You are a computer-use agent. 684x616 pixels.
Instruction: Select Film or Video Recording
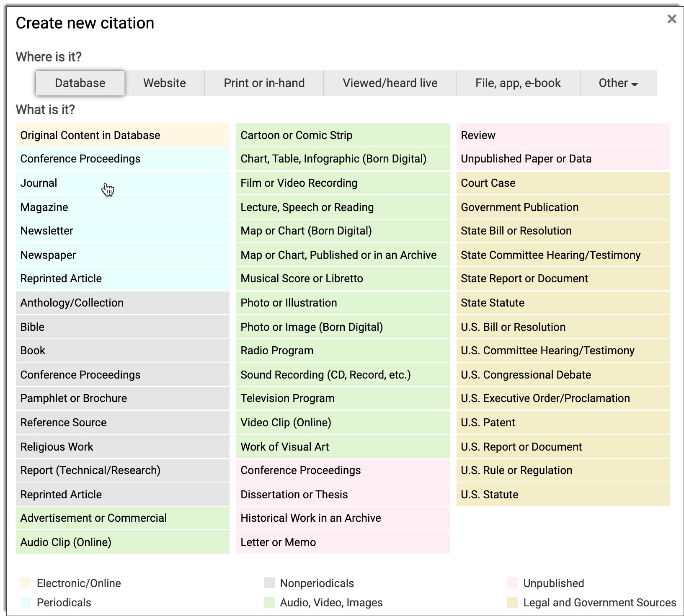coord(299,183)
